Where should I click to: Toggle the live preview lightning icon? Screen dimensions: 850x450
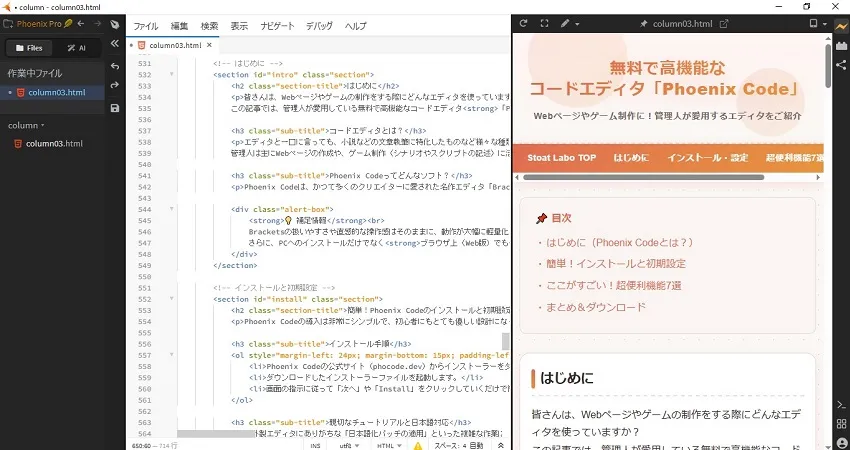click(841, 27)
